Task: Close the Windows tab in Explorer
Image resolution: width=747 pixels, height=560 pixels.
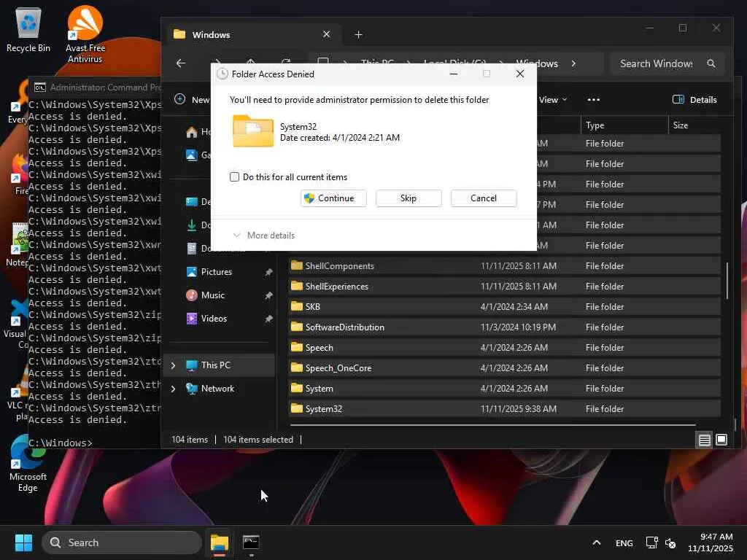Action: tap(326, 34)
